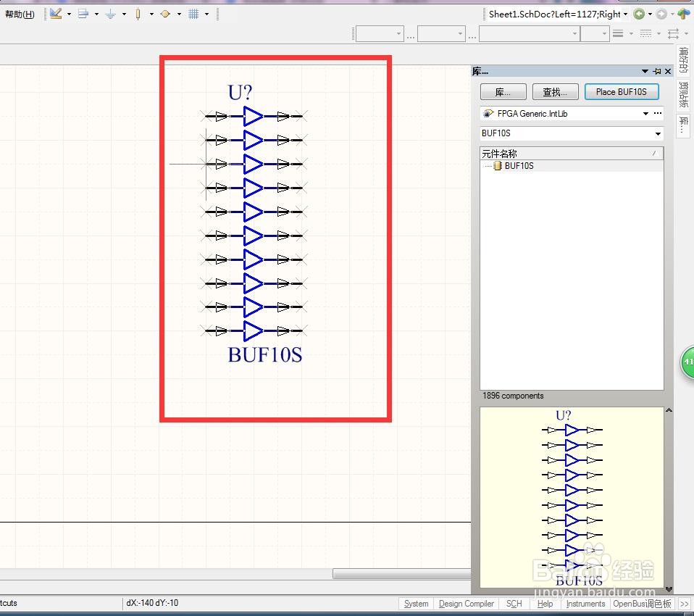
Task: Open the Alignment Tools icon
Action: 83,14
